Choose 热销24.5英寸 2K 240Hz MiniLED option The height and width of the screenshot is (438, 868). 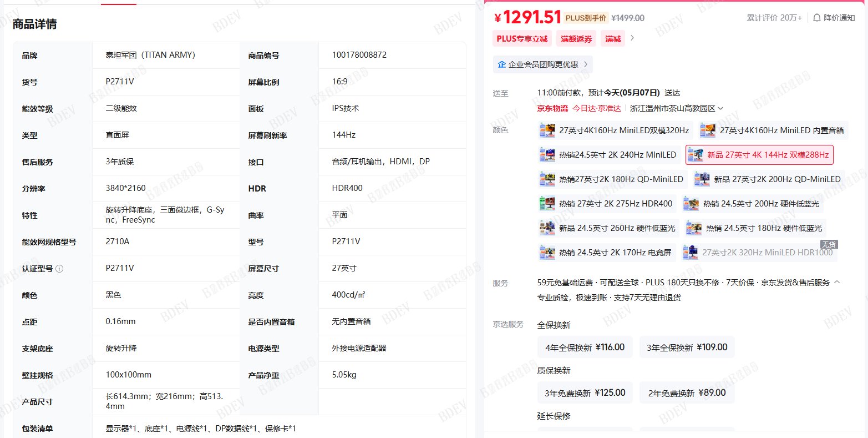point(610,155)
